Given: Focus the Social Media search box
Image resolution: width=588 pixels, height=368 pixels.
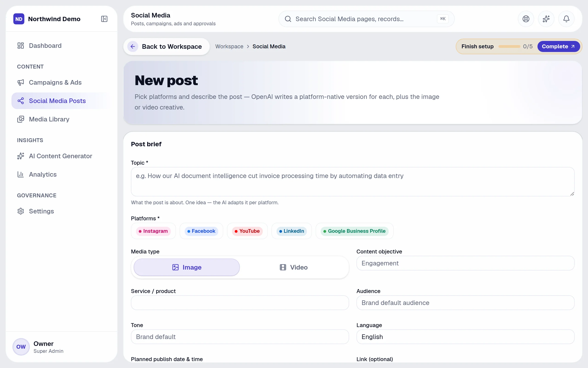Looking at the screenshot, I should (x=366, y=19).
